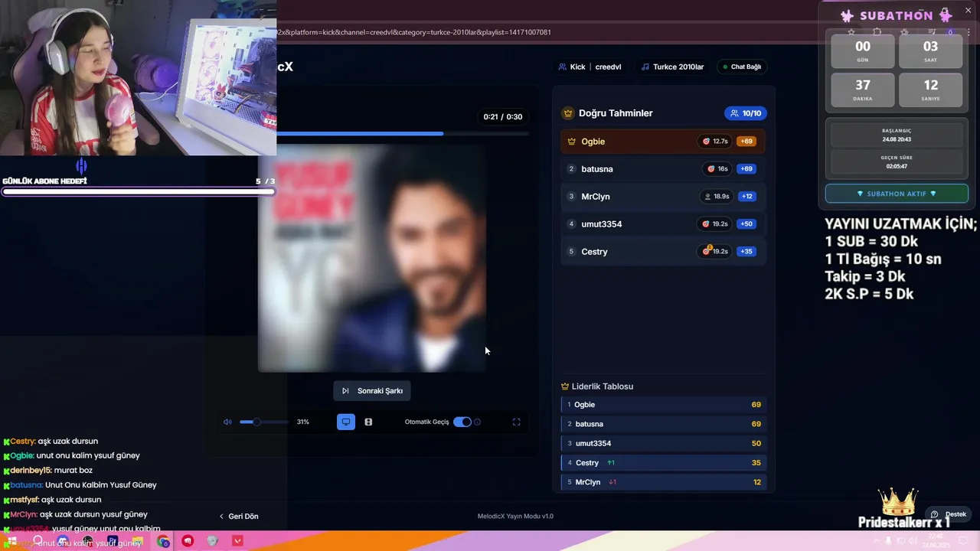Seek on the song progress bar
Image resolution: width=980 pixels, height=551 pixels.
pyautogui.click(x=402, y=134)
